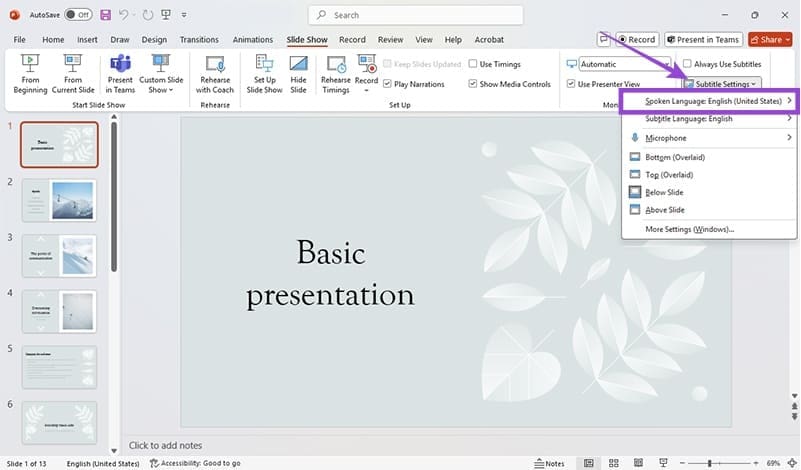Open More Settings (Windows) link
801x470 pixels.
689,229
